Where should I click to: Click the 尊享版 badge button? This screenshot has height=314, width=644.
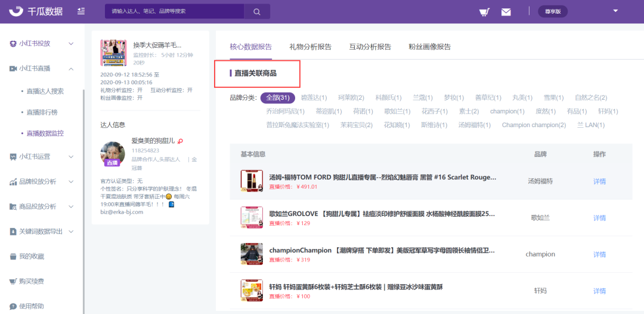[553, 11]
